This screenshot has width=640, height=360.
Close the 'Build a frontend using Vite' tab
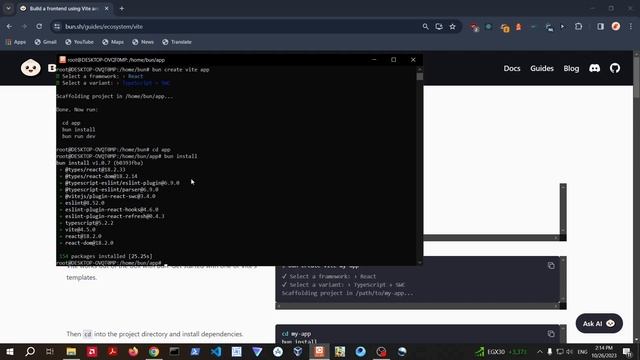pos(107,9)
